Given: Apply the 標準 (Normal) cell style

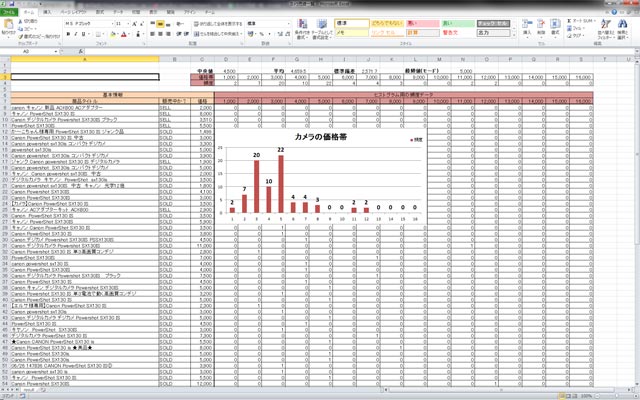Looking at the screenshot, I should click(352, 24).
